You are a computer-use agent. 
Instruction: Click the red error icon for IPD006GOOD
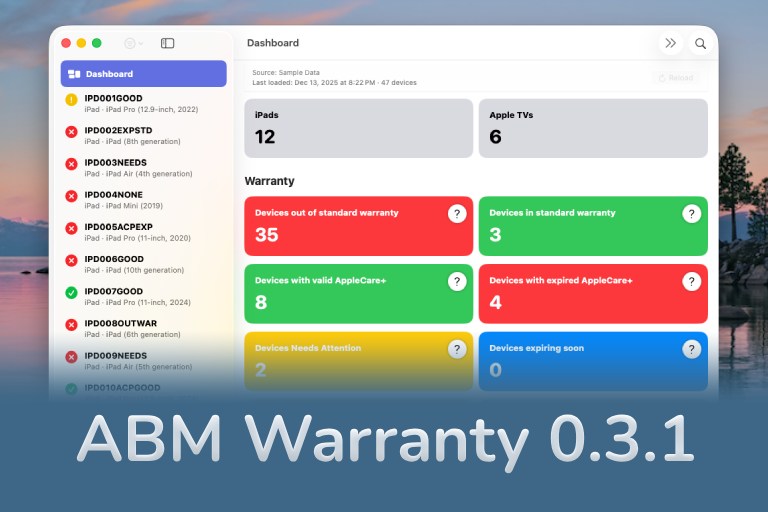72,261
